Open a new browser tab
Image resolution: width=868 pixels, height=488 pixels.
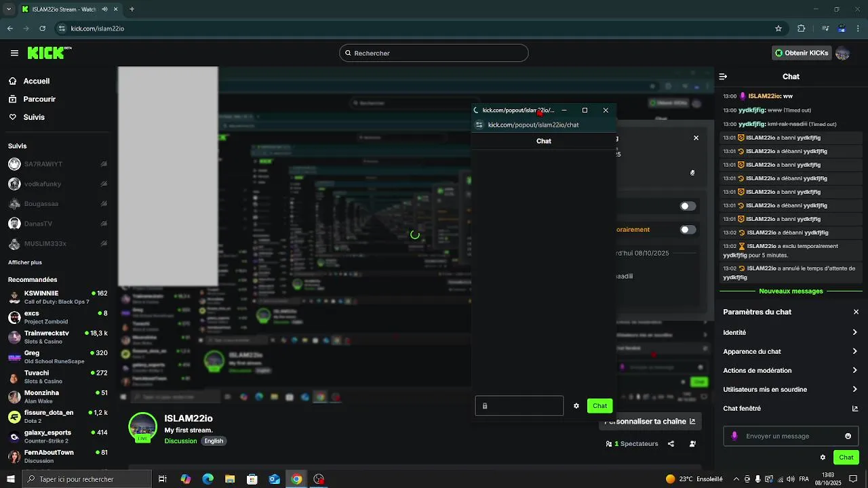click(132, 9)
